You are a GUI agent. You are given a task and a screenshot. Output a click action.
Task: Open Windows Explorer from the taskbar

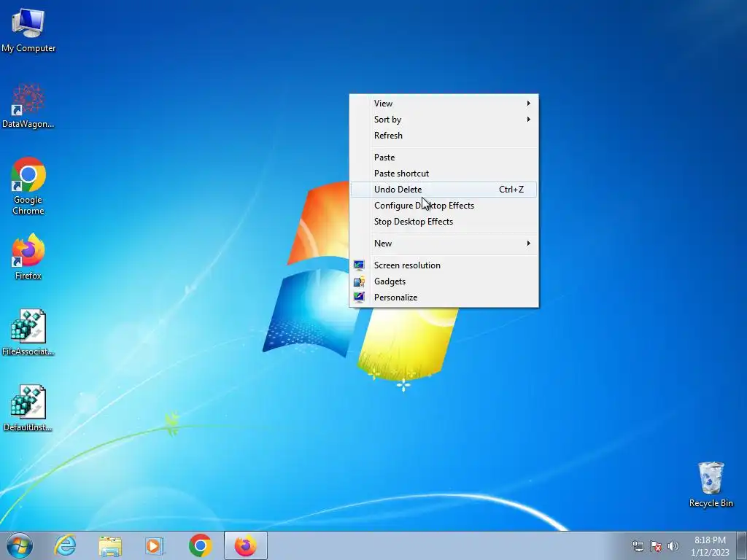click(110, 545)
